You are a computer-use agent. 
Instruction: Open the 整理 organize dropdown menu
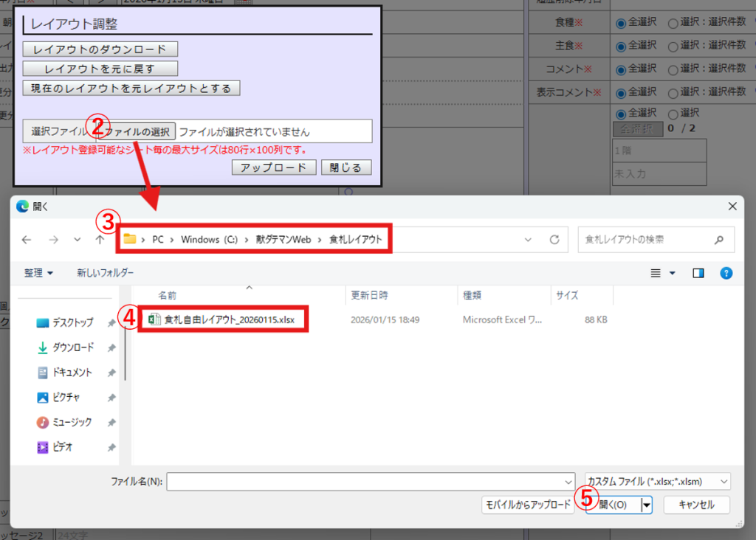pyautogui.click(x=38, y=273)
